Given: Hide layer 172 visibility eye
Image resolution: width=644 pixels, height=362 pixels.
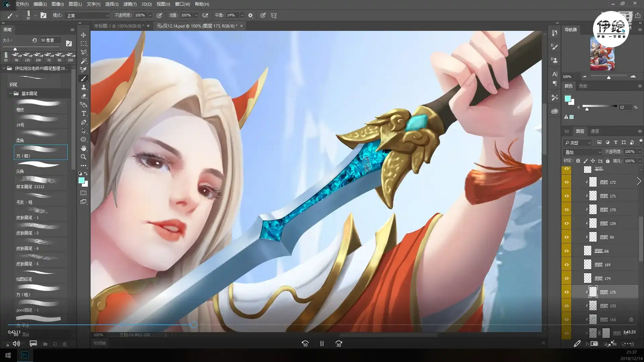Looking at the screenshot, I should point(567,182).
